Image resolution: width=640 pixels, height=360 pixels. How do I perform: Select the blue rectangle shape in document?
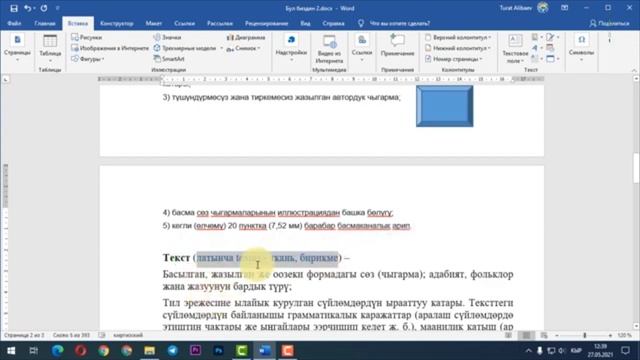(x=444, y=106)
